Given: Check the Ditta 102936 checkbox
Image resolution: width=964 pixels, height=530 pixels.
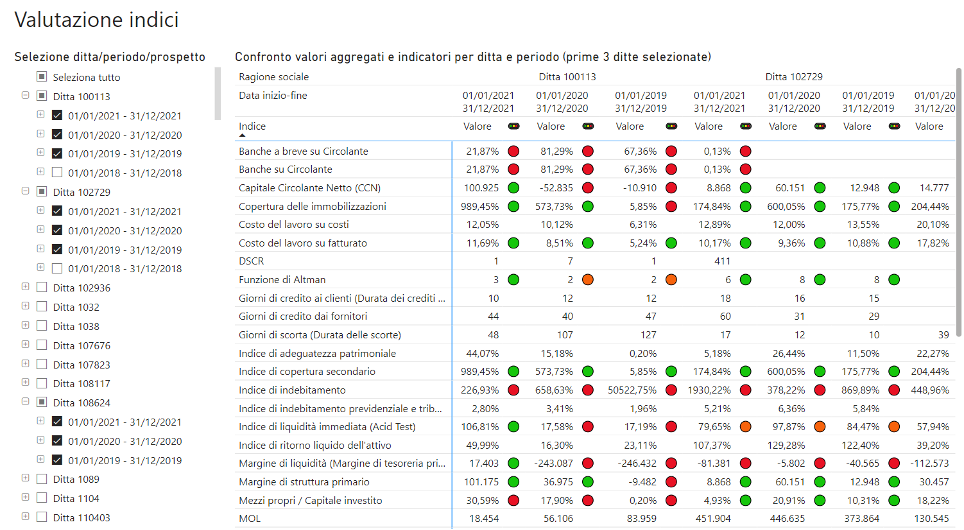Looking at the screenshot, I should click(x=41, y=288).
